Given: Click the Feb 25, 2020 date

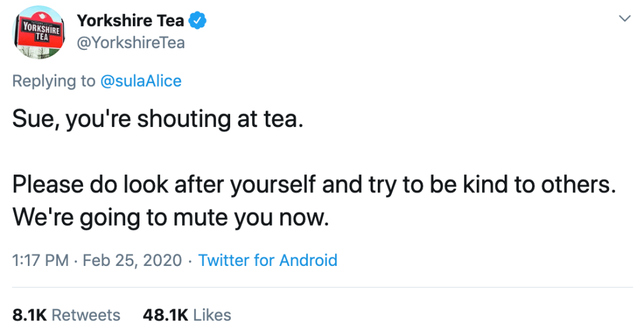Looking at the screenshot, I should click(x=132, y=261).
